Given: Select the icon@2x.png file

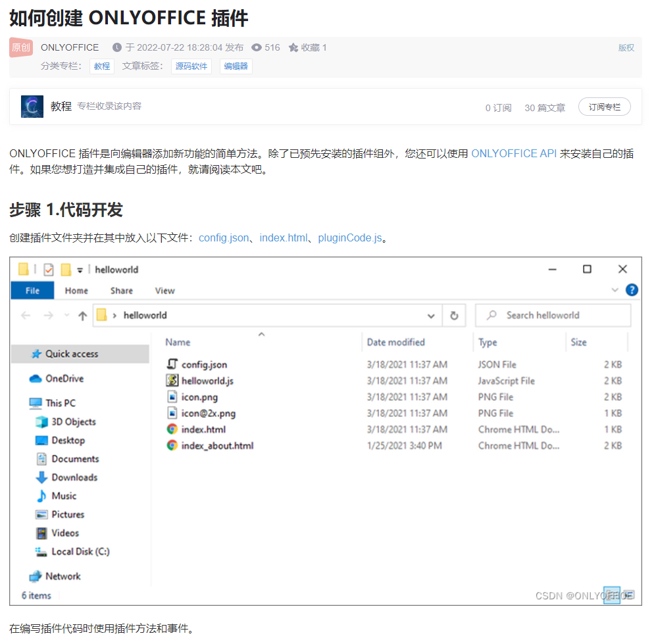Looking at the screenshot, I should (201, 414).
